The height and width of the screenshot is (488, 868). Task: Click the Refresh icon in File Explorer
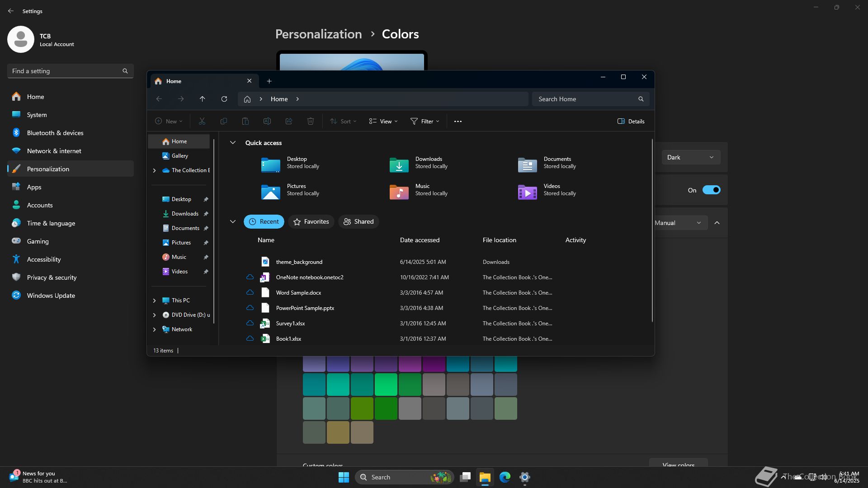coord(224,99)
